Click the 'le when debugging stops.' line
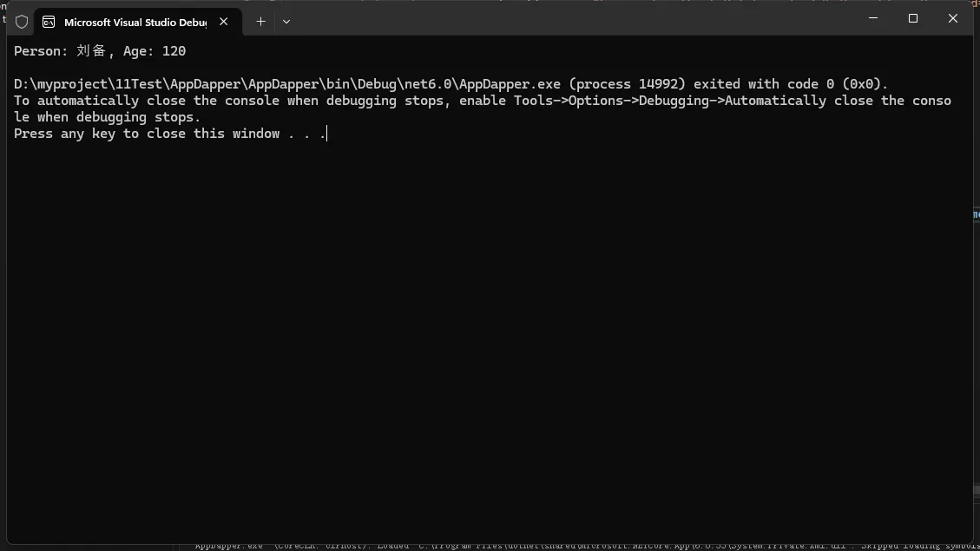Image resolution: width=980 pixels, height=551 pixels. coord(107,117)
